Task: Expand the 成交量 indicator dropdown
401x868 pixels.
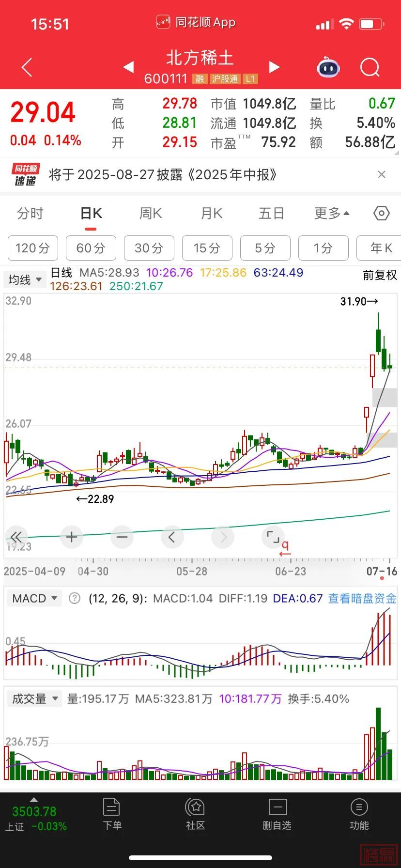Action: coord(34,698)
